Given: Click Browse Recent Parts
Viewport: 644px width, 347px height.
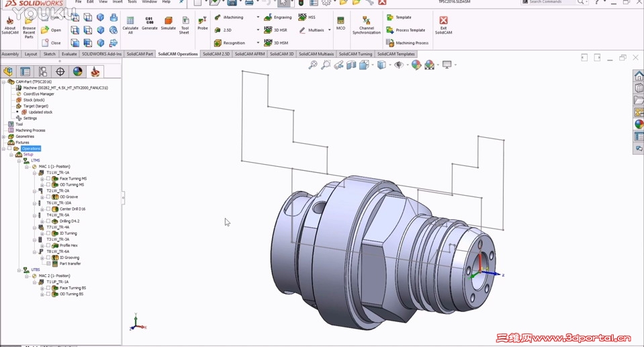Looking at the screenshot, I should [x=29, y=27].
